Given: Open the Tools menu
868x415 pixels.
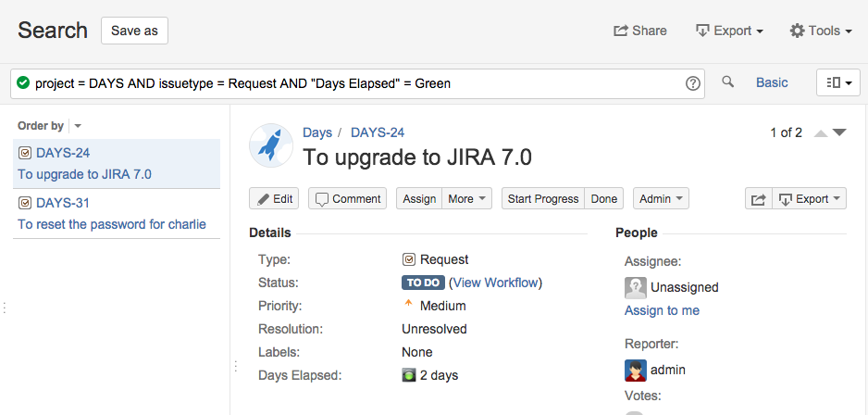Looking at the screenshot, I should 821,31.
